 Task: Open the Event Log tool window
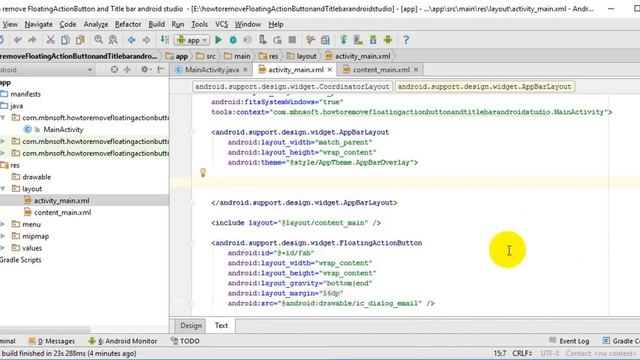click(569, 341)
